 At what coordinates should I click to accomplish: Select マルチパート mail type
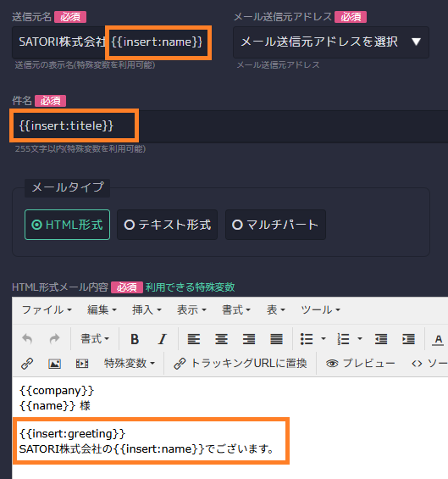coord(275,225)
